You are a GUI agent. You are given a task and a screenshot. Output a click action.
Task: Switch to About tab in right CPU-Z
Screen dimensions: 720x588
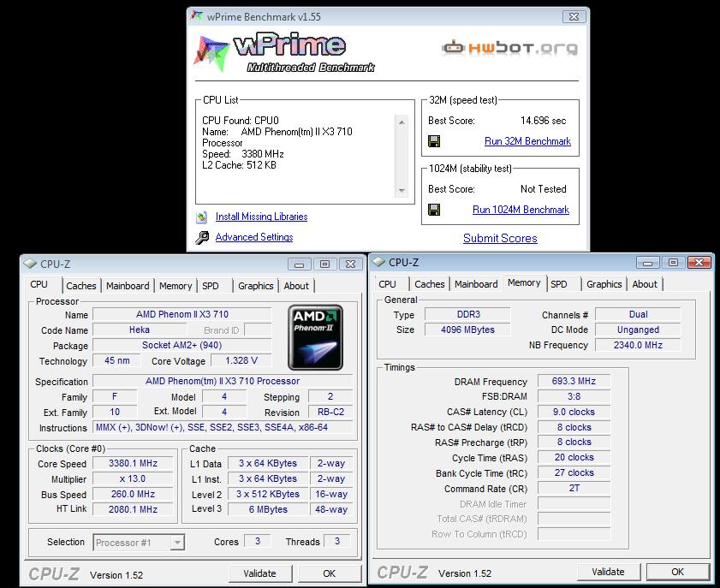[645, 284]
